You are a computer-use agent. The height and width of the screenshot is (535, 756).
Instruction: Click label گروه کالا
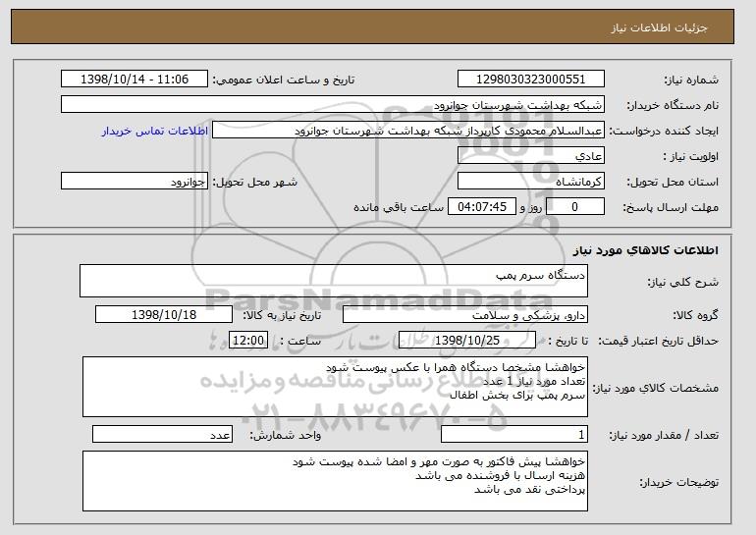point(695,315)
